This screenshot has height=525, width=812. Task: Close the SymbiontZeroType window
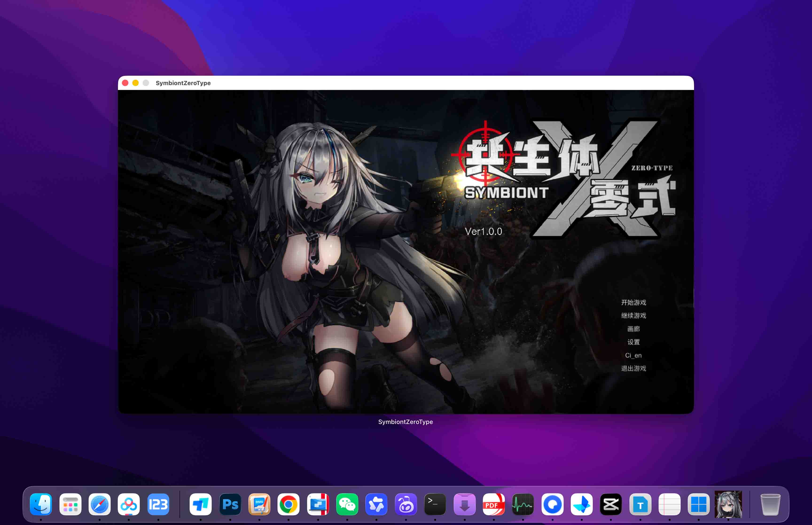tap(125, 83)
